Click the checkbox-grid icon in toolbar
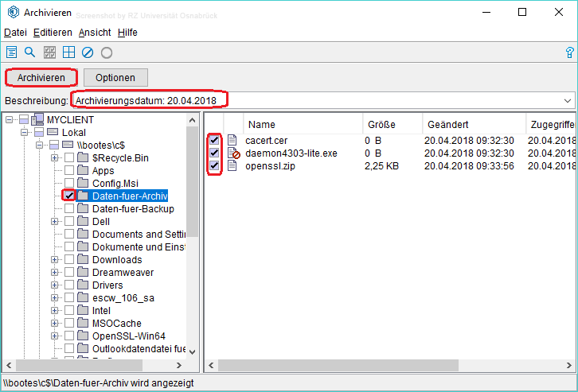The width and height of the screenshot is (578, 392). click(49, 52)
